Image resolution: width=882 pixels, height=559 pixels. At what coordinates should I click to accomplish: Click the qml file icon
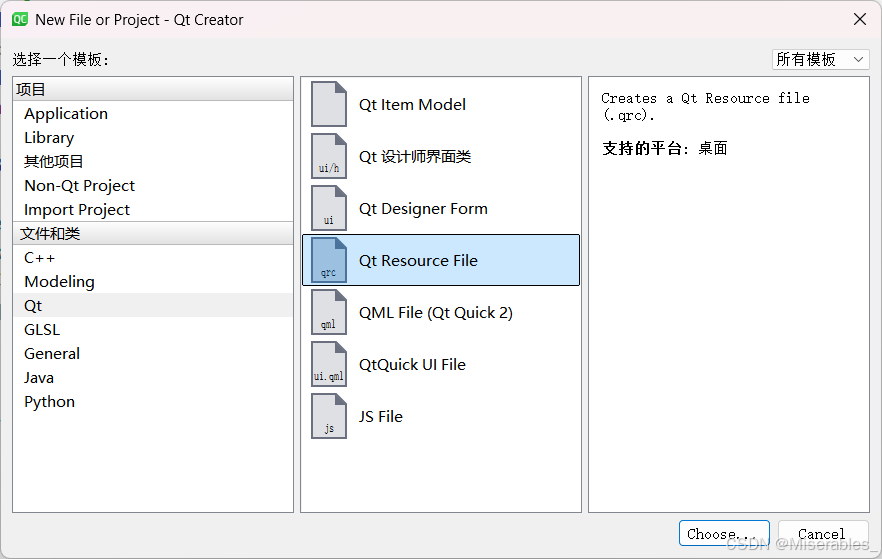(x=329, y=312)
